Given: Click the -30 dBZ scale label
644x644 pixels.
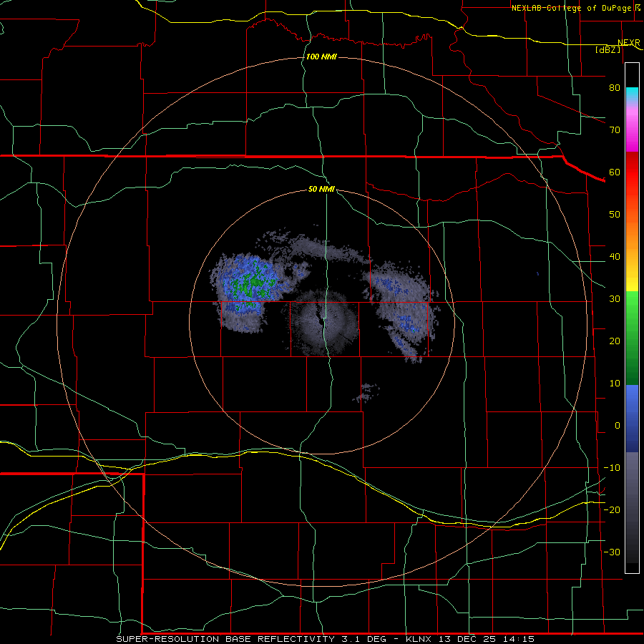Looking at the screenshot, I should click(612, 552).
